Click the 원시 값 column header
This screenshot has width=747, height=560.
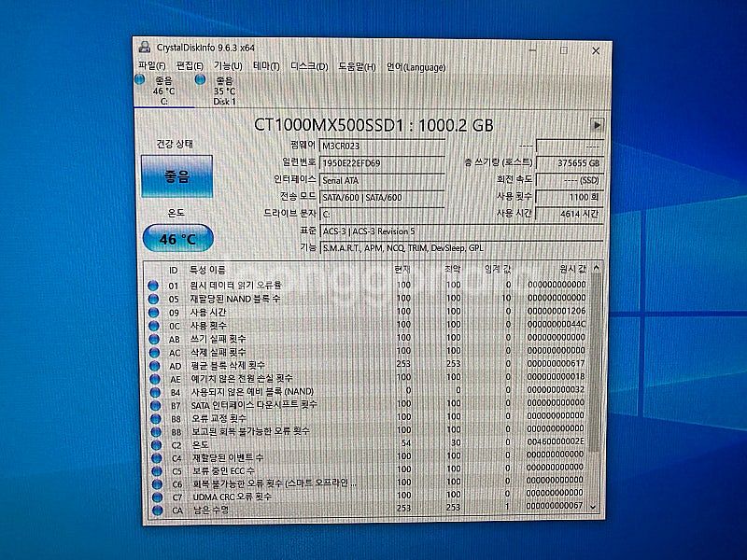(x=572, y=269)
